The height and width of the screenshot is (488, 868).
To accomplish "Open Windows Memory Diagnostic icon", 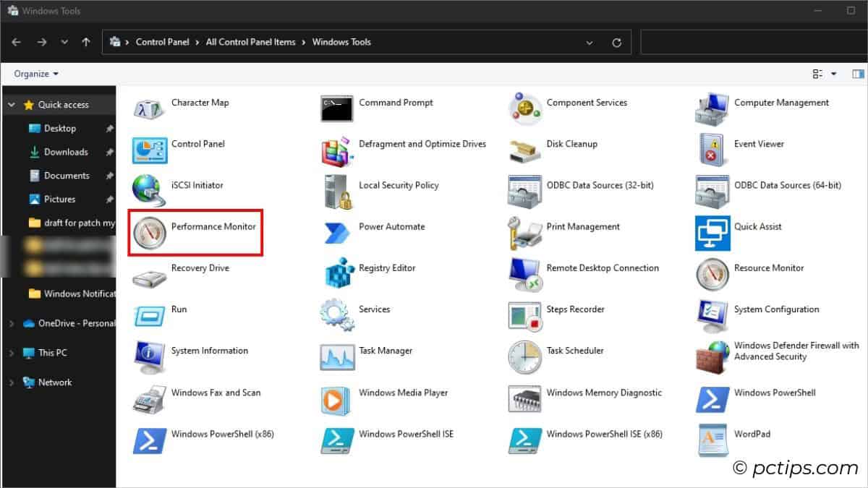I will click(525, 399).
